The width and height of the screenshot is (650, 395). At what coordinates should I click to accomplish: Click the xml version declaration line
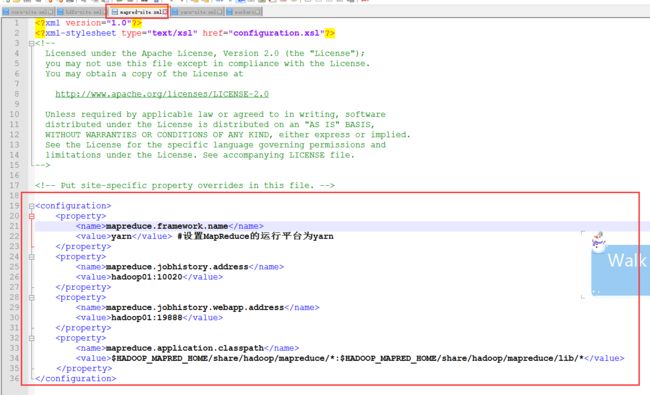88,23
